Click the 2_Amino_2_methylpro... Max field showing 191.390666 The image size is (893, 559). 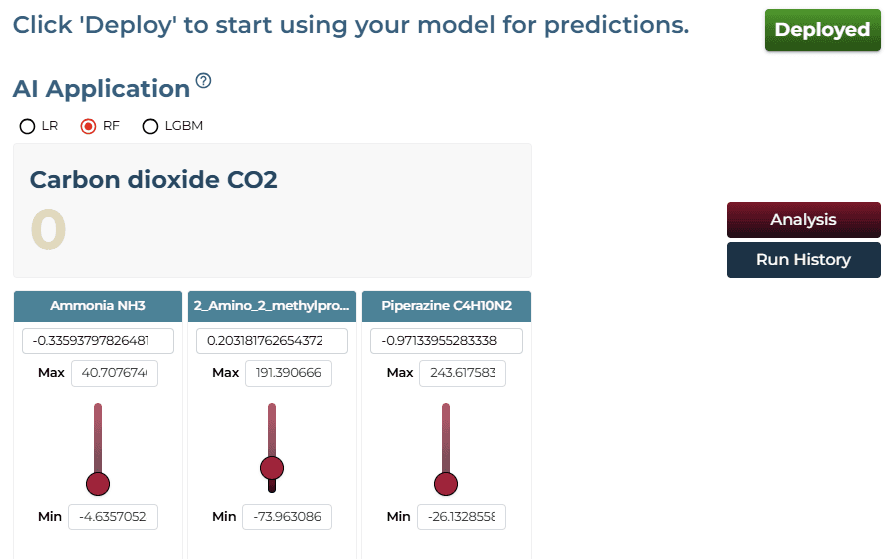point(288,373)
